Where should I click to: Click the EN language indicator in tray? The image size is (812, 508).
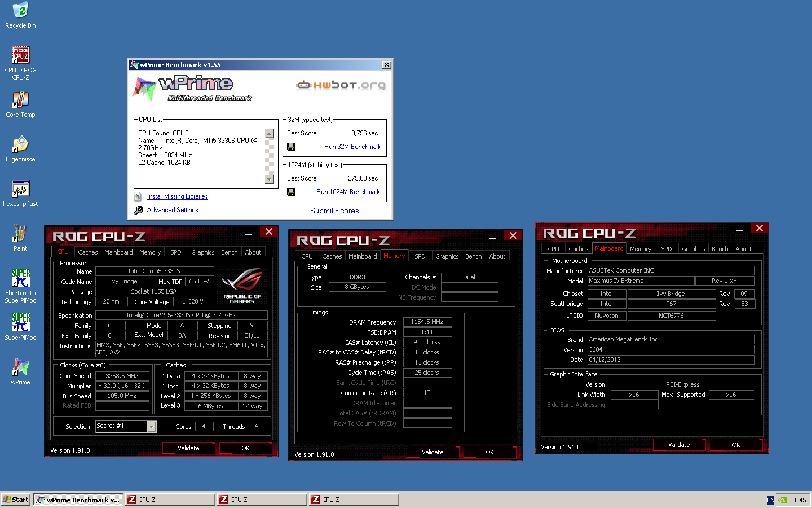[770, 500]
